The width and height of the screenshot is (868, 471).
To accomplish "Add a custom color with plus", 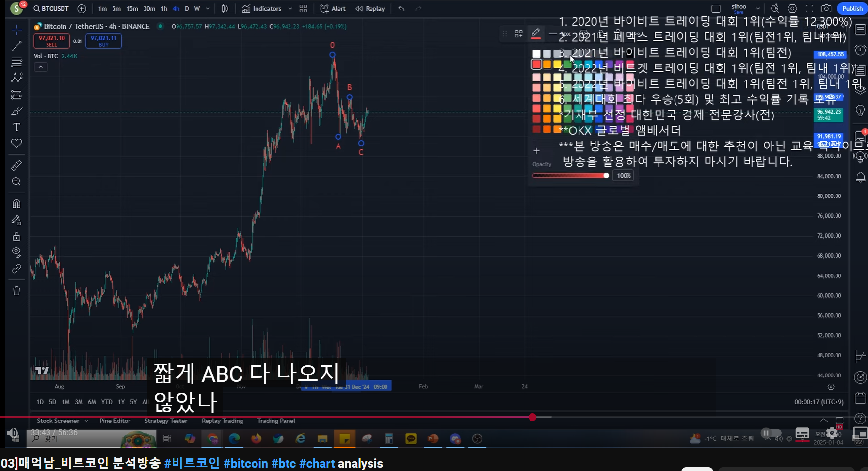I will pyautogui.click(x=536, y=151).
